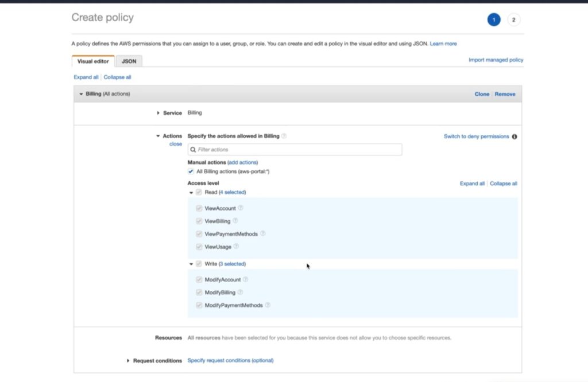Switch to the JSON tab
This screenshot has width=588, height=382.
pos(129,61)
